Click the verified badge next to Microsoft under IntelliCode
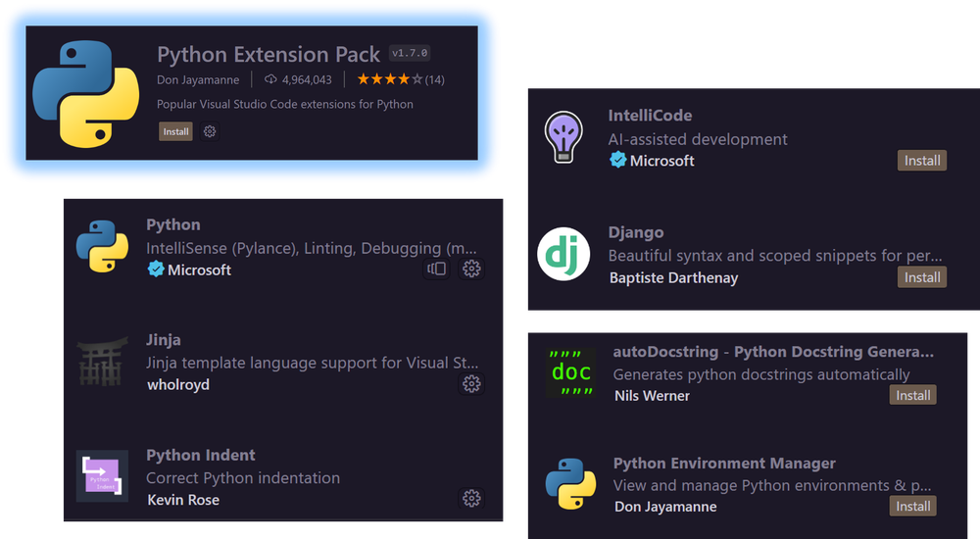The image size is (980, 539). point(618,160)
